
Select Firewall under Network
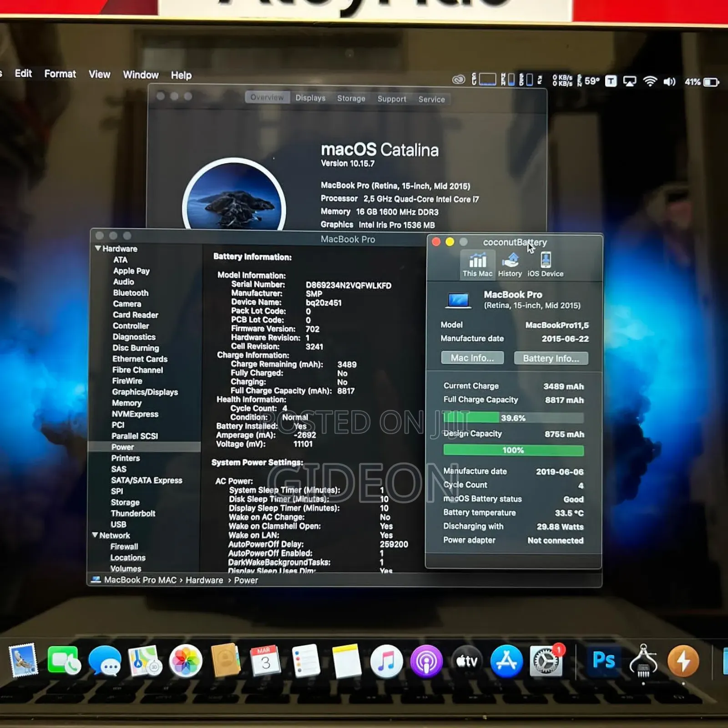tap(124, 546)
